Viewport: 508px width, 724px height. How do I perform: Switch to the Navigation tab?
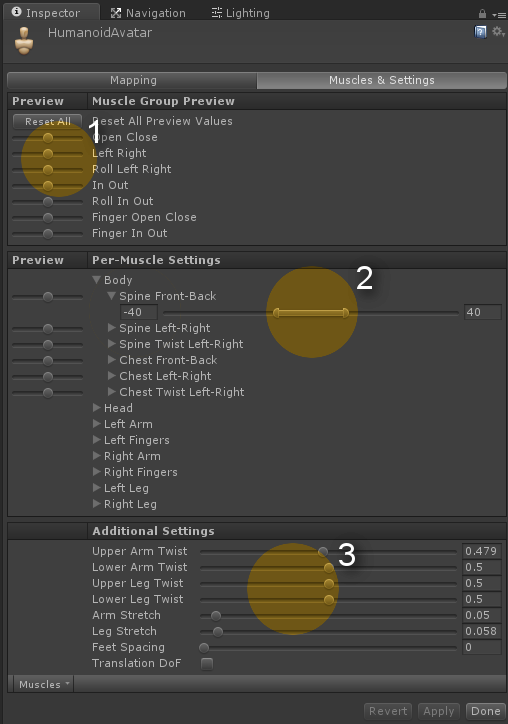pos(148,13)
